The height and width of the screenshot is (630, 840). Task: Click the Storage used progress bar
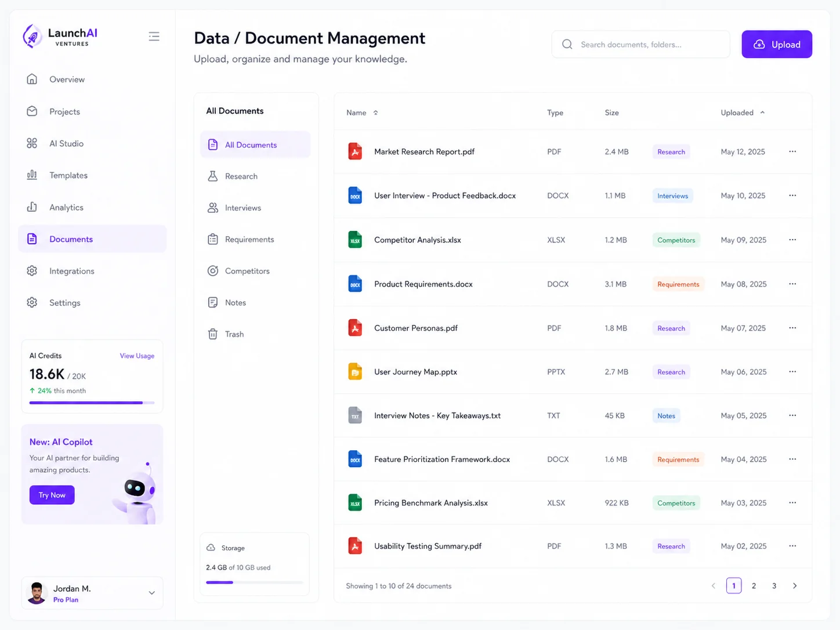pos(255,582)
